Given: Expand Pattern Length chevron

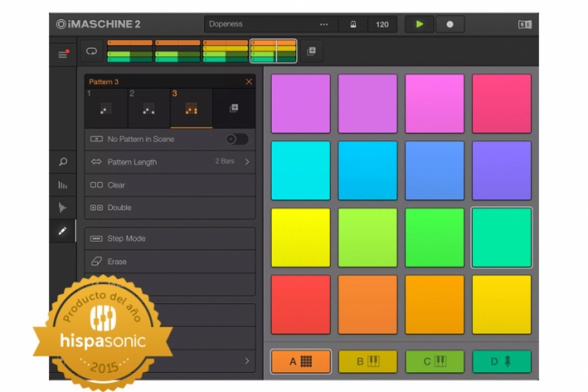Looking at the screenshot, I should click(247, 162).
